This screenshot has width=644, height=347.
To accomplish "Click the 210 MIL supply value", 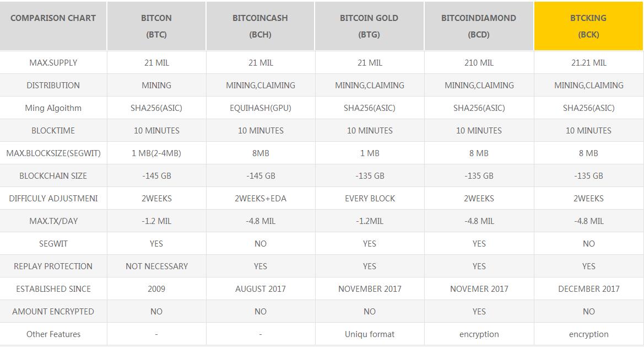I will point(479,62).
